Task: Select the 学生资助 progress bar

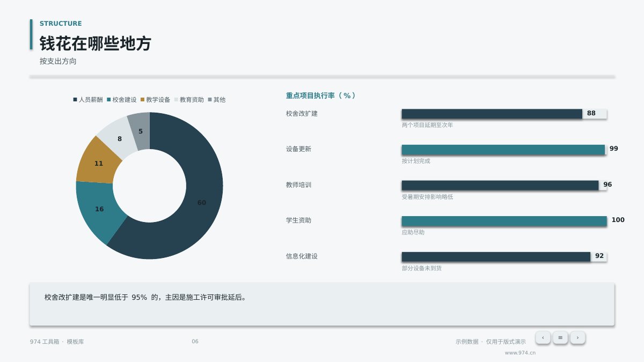Action: (504, 221)
